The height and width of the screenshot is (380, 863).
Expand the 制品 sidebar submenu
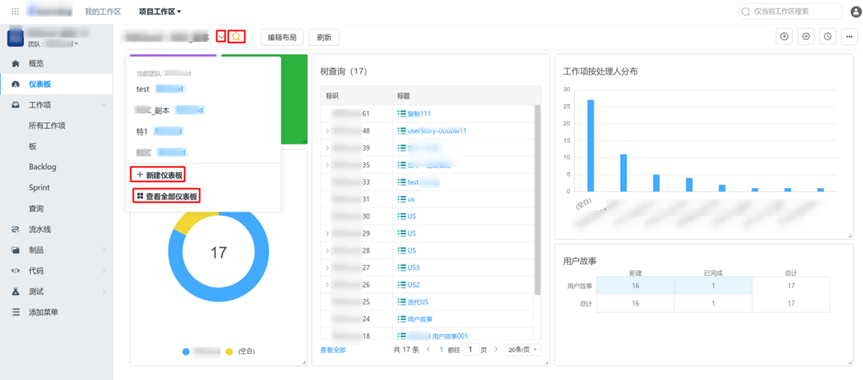click(104, 250)
